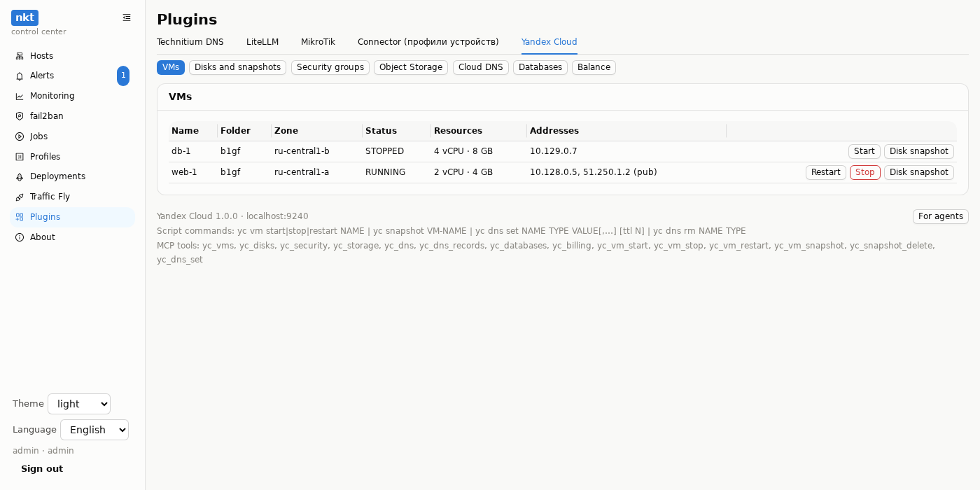Image resolution: width=980 pixels, height=490 pixels.
Task: Stop the web-1 virtual machine
Action: coord(865,172)
